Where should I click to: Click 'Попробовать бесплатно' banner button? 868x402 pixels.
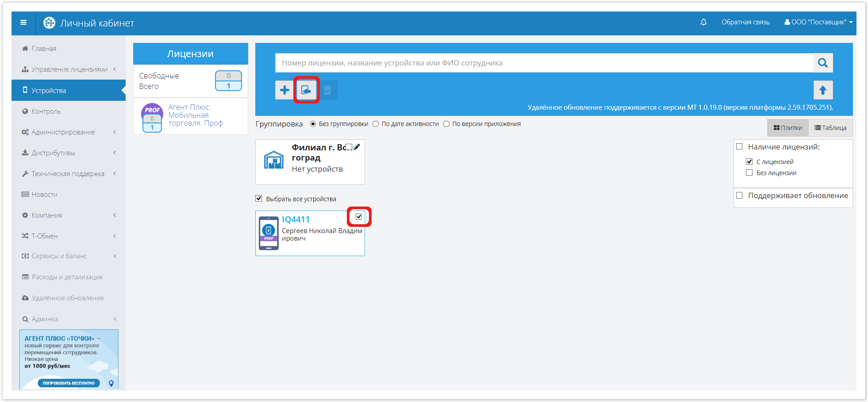pyautogui.click(x=69, y=383)
